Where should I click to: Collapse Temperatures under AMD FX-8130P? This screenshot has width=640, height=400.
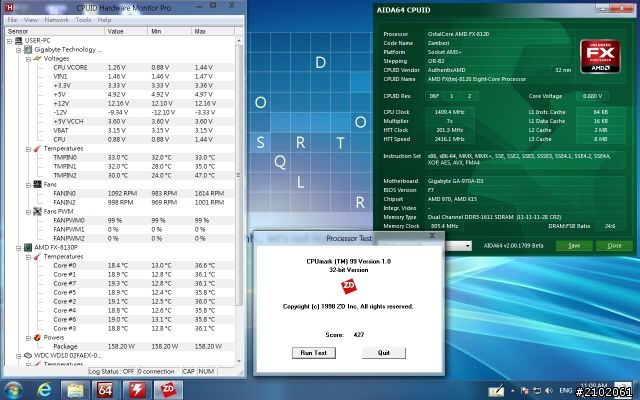(x=28, y=257)
